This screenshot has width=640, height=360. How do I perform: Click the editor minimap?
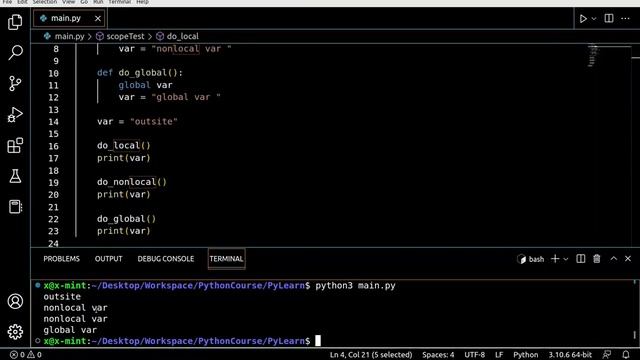(592, 56)
